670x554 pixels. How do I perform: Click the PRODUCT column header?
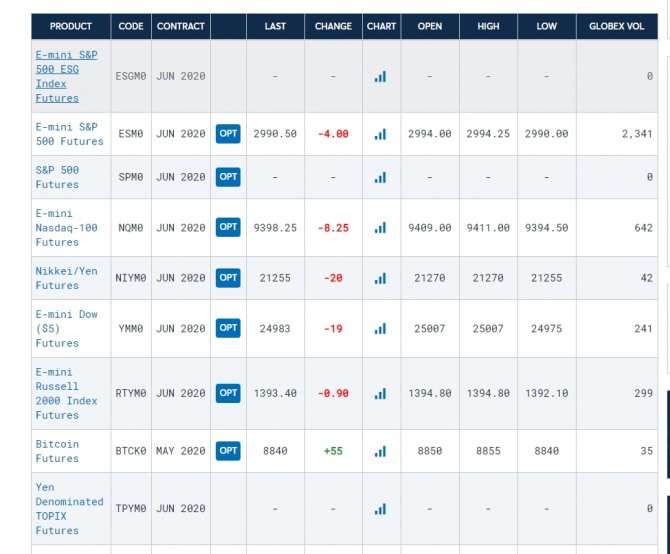[x=70, y=26]
